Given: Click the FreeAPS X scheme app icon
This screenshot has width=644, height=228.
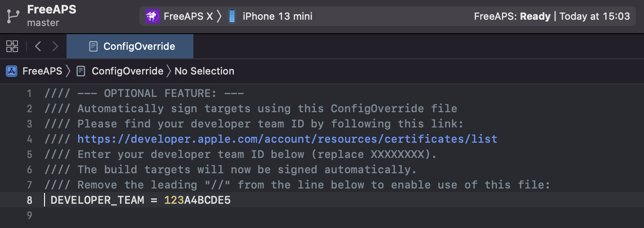Looking at the screenshot, I should coord(152,17).
